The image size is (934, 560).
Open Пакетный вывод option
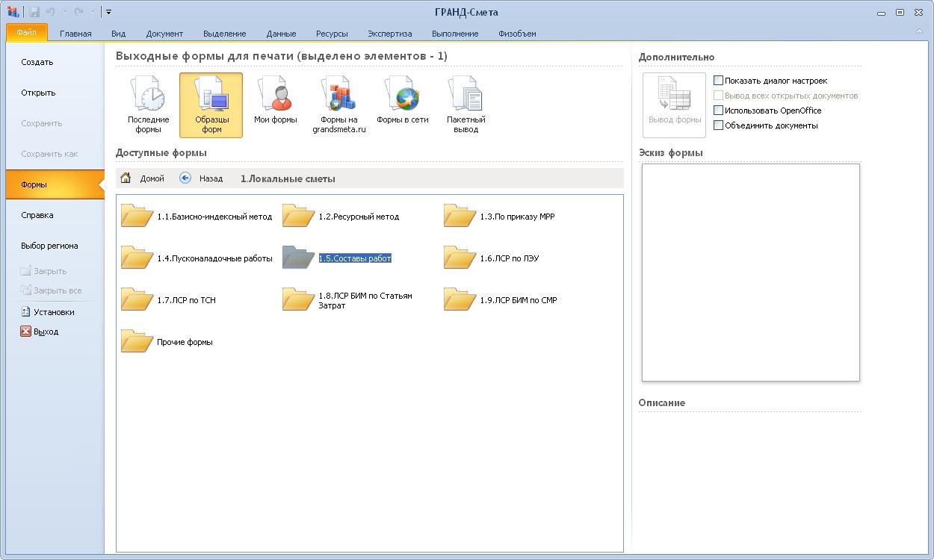click(x=466, y=105)
